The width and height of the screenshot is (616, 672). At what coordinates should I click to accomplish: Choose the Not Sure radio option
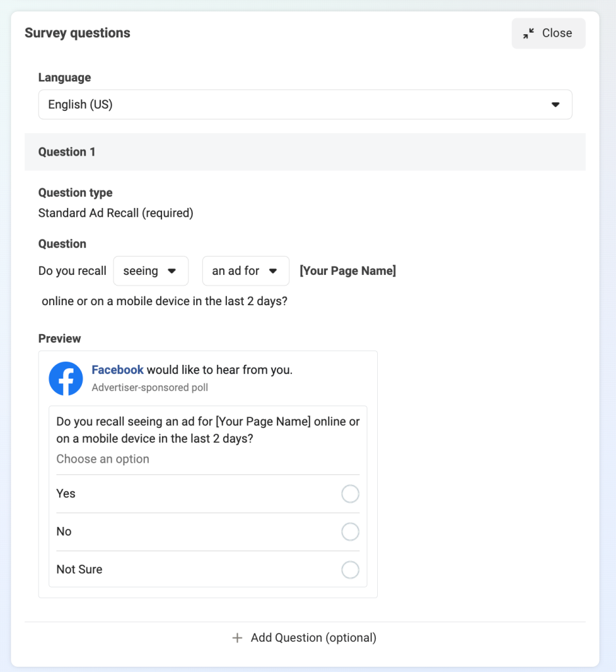(350, 570)
